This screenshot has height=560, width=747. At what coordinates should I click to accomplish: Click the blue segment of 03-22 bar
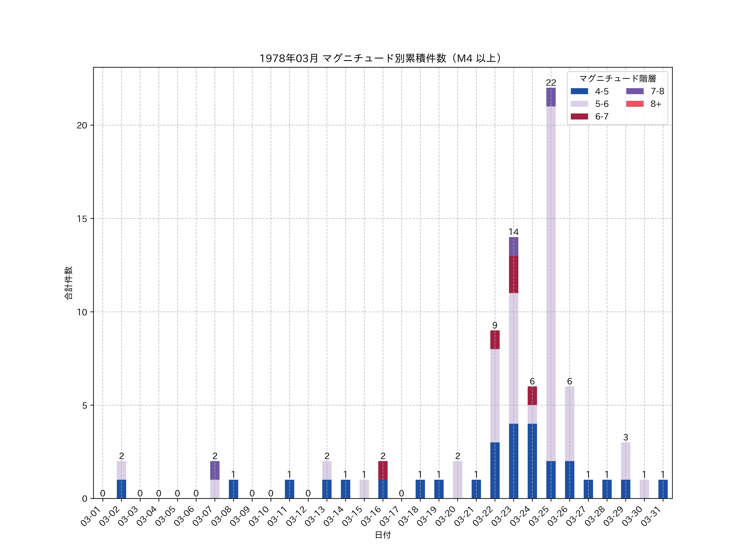[x=495, y=470]
